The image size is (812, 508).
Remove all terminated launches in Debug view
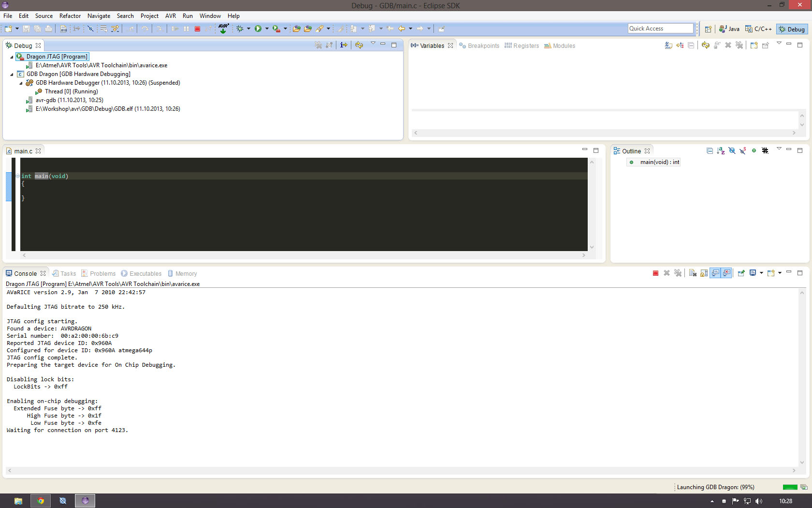[318, 45]
